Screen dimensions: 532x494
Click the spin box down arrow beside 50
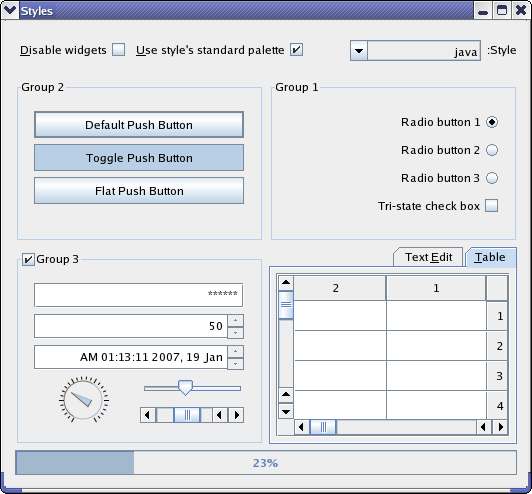[235, 332]
